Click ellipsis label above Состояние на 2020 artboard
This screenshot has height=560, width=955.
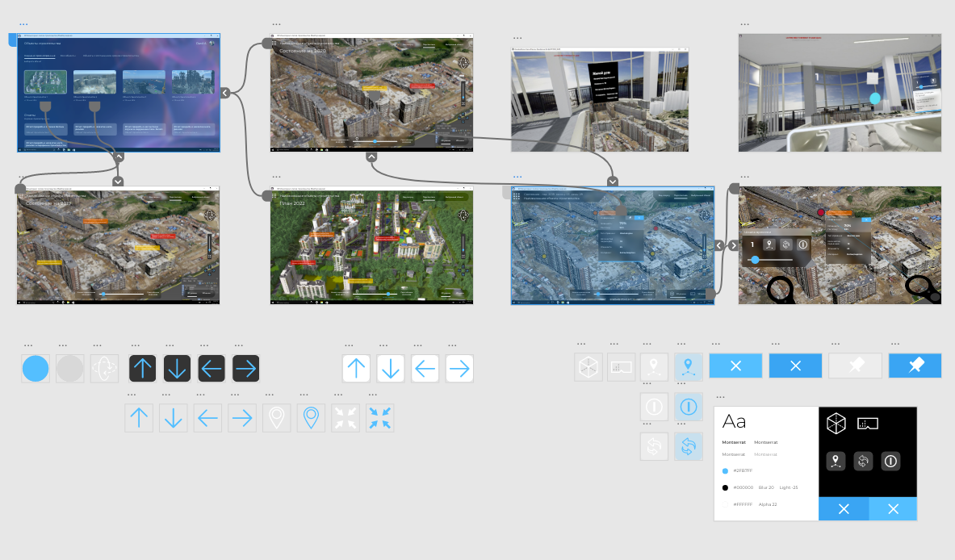pyautogui.click(x=277, y=24)
